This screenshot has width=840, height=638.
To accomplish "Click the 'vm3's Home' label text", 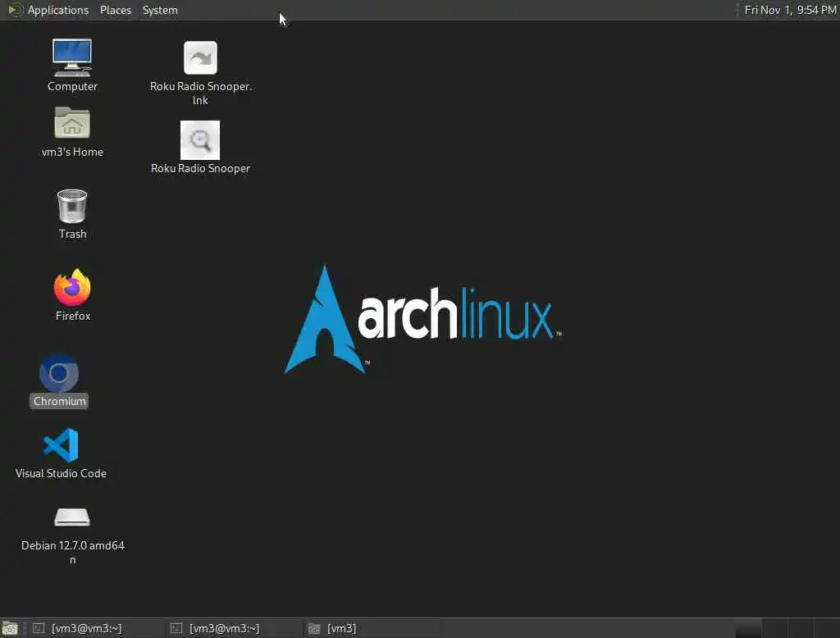I will point(72,153).
